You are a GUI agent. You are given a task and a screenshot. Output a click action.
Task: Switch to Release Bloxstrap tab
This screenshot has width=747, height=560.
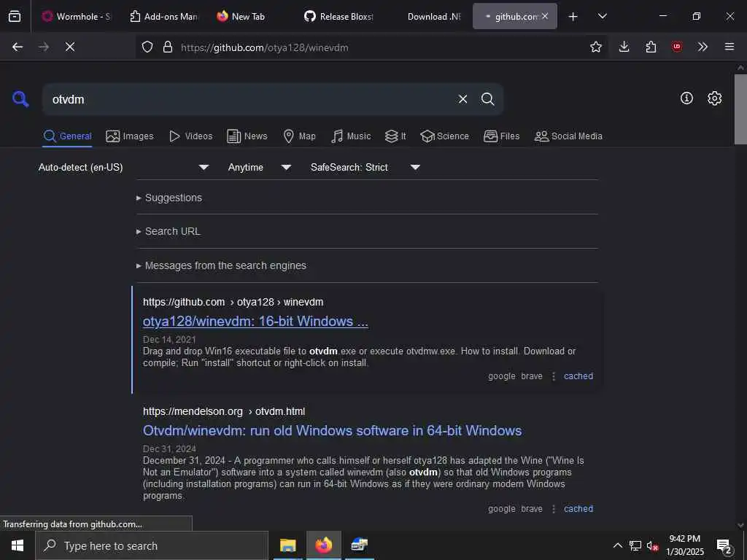click(338, 16)
